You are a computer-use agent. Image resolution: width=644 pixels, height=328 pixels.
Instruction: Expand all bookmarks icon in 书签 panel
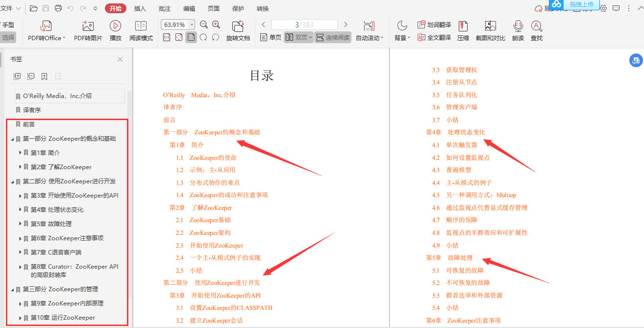point(17,76)
